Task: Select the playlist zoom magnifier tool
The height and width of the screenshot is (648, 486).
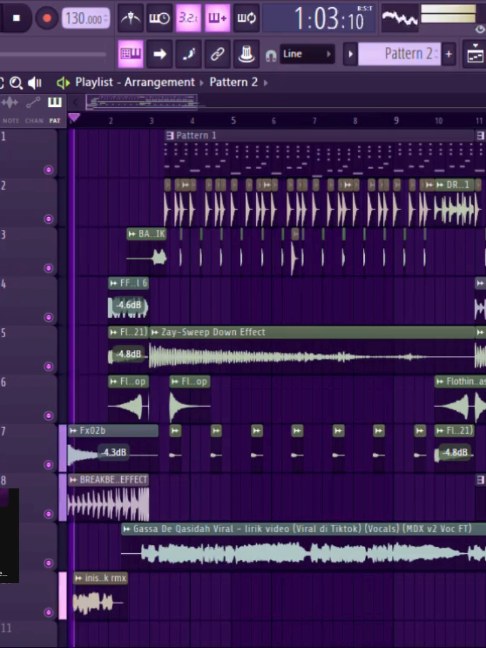Action: 16,83
